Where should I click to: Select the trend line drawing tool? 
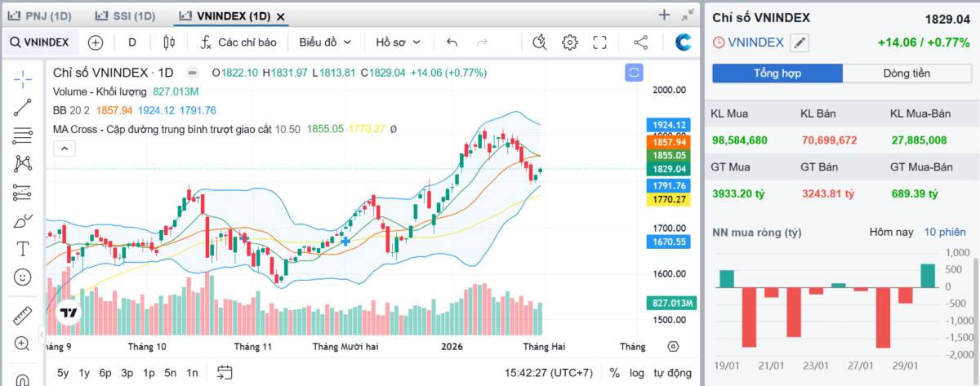click(23, 107)
